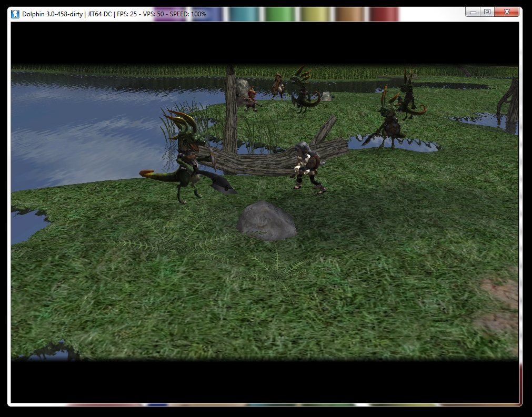Click the fallen tree log
The height and width of the screenshot is (417, 532).
click(274, 157)
